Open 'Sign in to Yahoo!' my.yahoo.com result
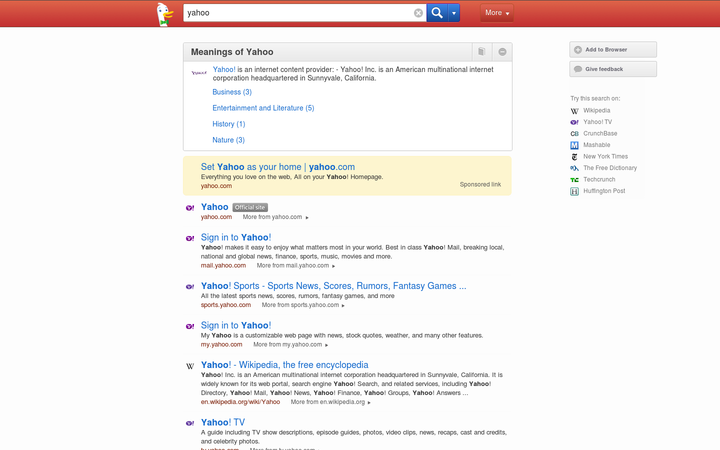Screen dimensions: 720x450 (236, 326)
